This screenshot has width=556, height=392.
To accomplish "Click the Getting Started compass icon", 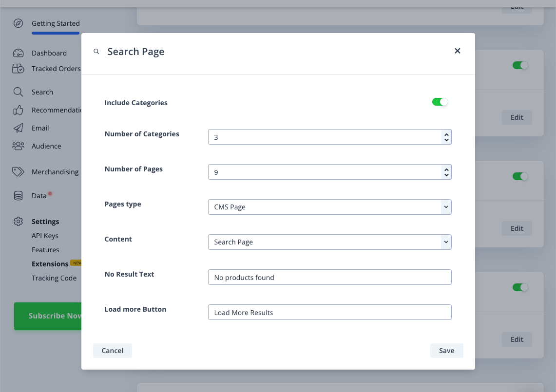I will (18, 23).
